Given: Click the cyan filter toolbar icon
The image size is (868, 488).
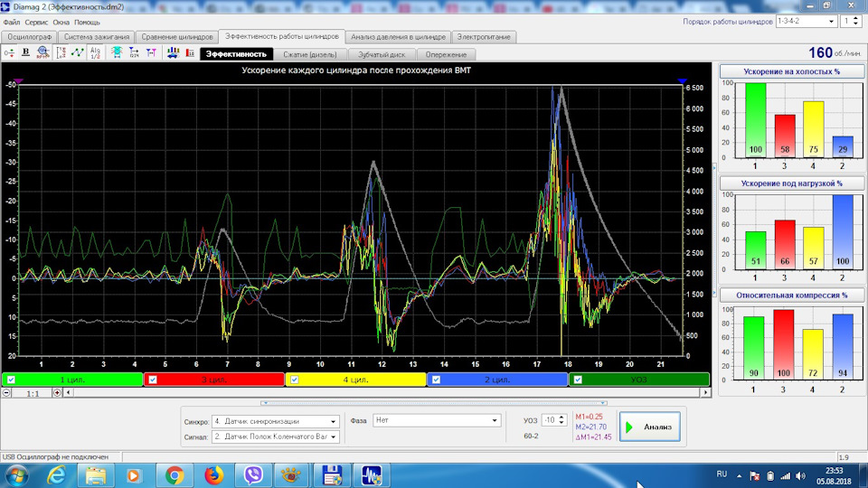Looking at the screenshot, I should pos(117,53).
